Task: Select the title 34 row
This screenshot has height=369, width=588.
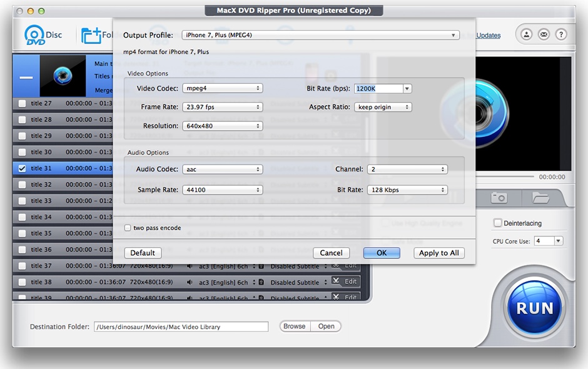Action: click(63, 217)
